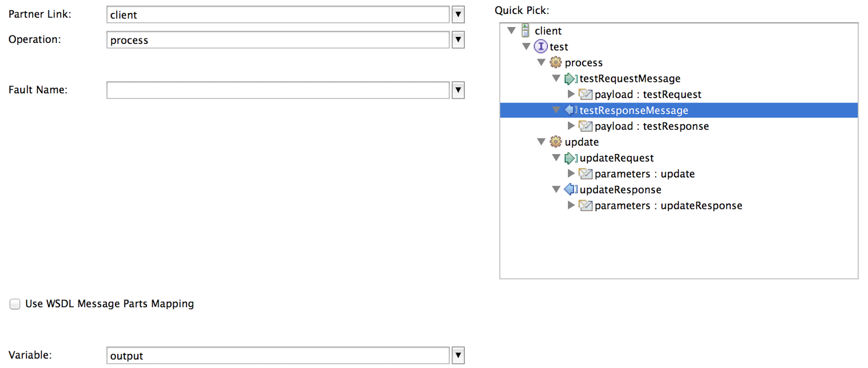The image size is (868, 368).
Task: Expand the payload : testResponse node
Action: tap(571, 126)
